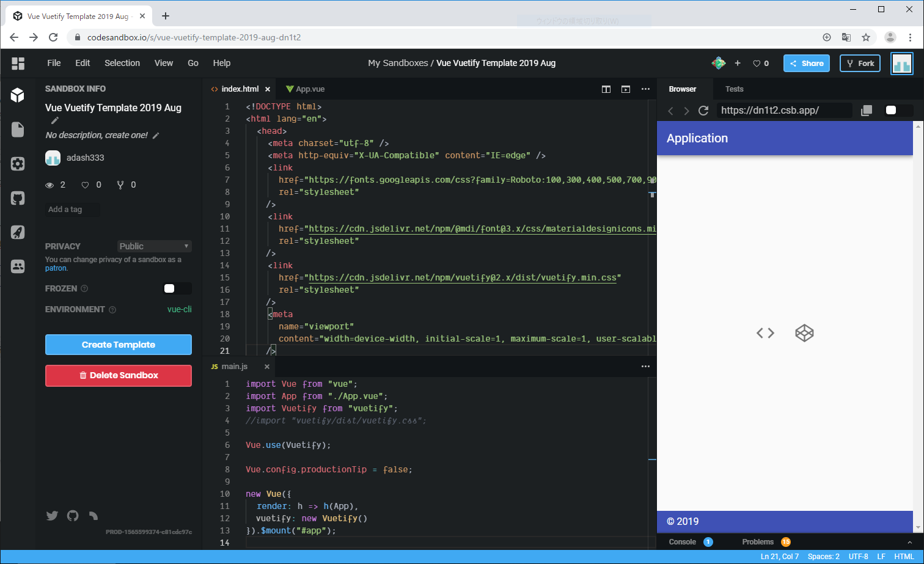924x564 pixels.
Task: Open the Configuration Files gear icon in sidebar
Action: (x=18, y=164)
